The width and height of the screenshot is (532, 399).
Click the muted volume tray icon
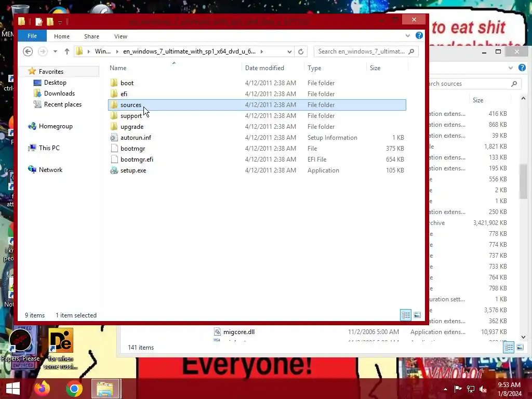point(483,389)
